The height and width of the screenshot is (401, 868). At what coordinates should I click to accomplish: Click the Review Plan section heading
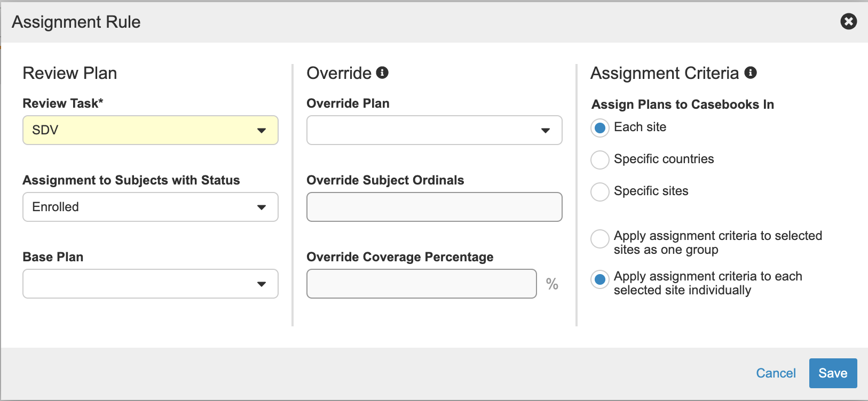(70, 73)
